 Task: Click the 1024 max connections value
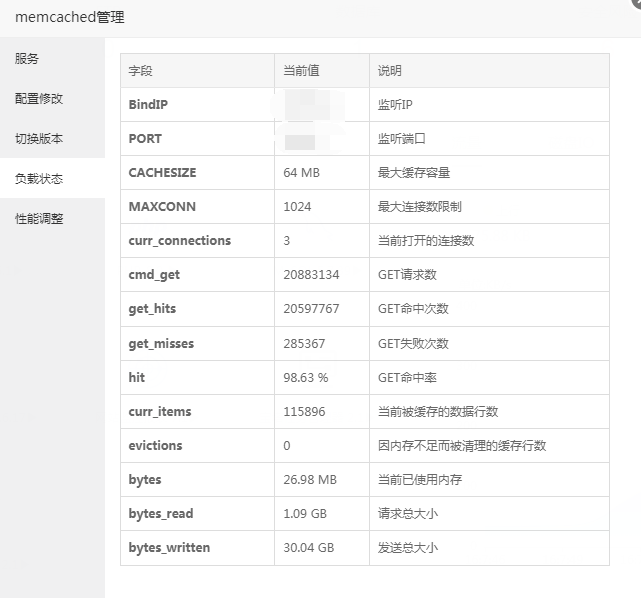tap(298, 206)
